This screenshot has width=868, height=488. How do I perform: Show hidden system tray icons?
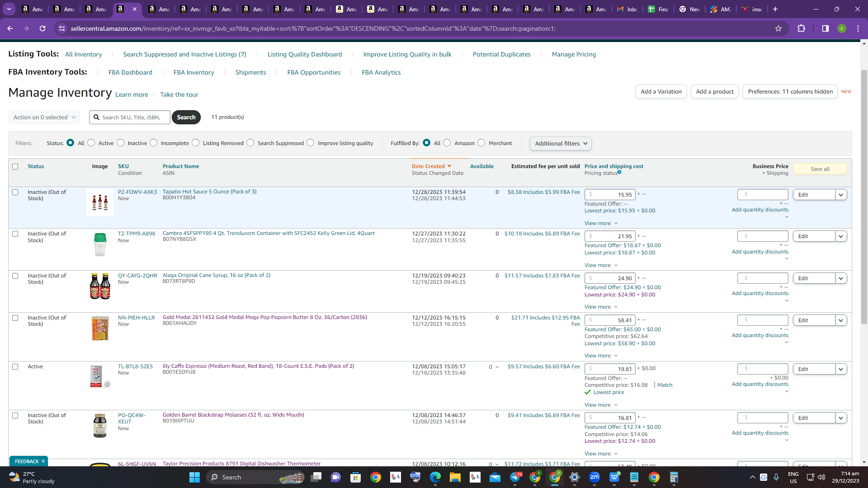pos(752,477)
